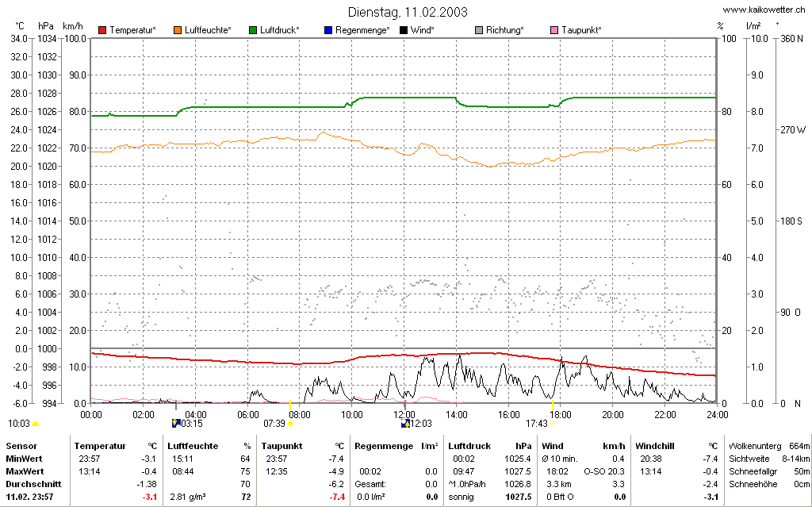Image resolution: width=812 pixels, height=507 pixels.
Task: Click the 12:00 time axis label
Action: [404, 415]
